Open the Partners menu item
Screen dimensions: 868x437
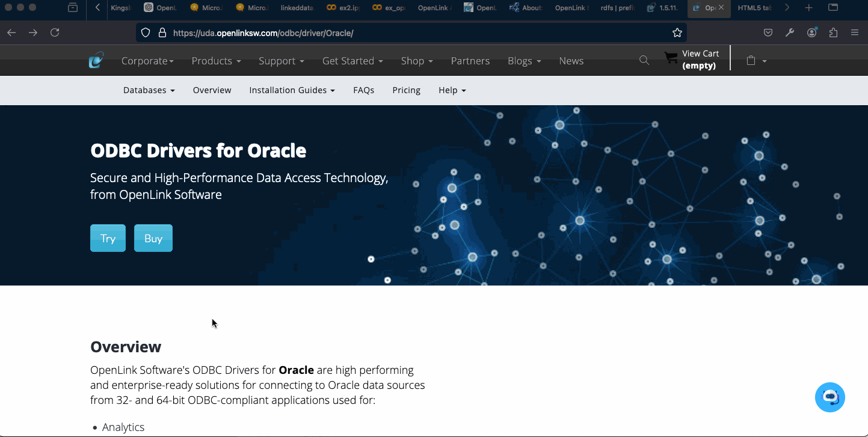click(470, 61)
